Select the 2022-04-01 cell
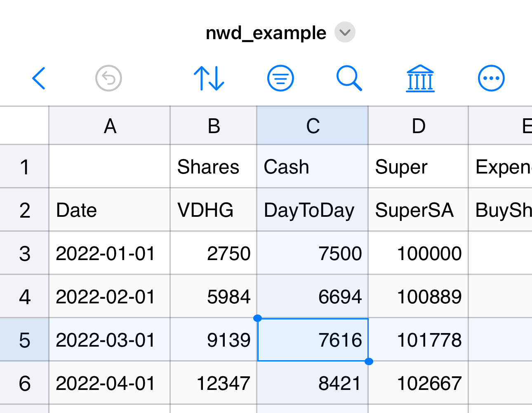Image resolution: width=532 pixels, height=413 pixels. click(x=110, y=383)
